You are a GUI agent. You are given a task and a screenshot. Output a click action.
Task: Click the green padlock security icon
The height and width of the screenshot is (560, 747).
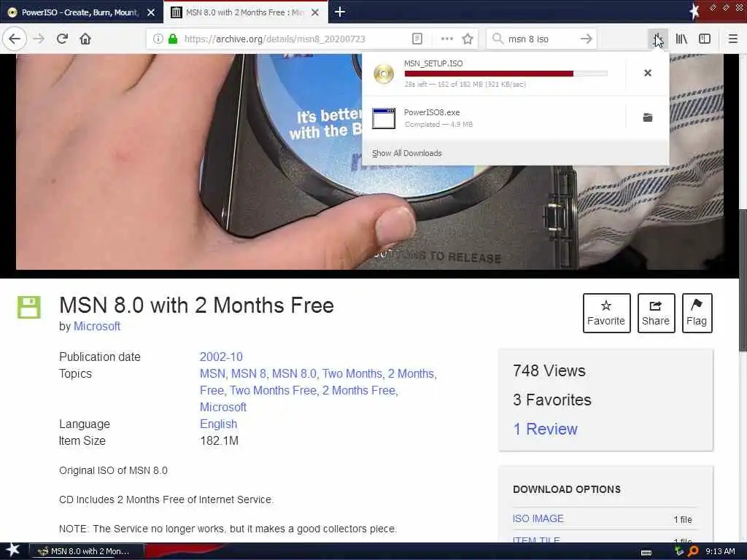[172, 39]
